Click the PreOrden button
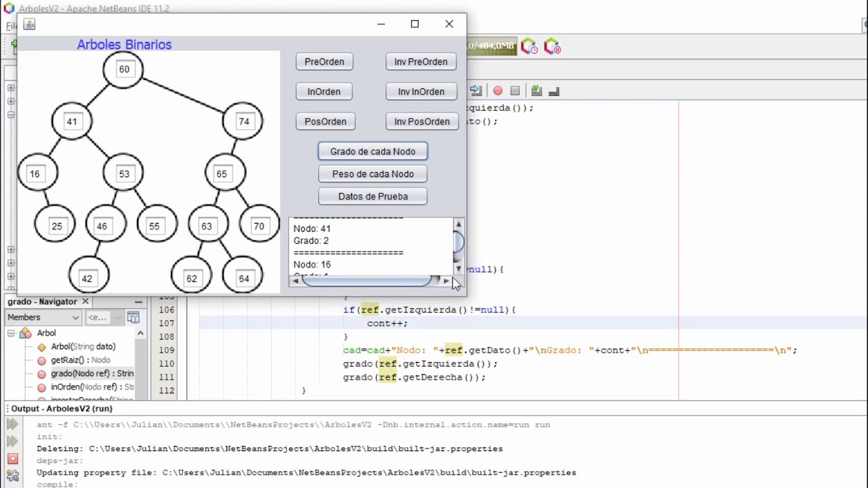The height and width of the screenshot is (488, 868). 324,62
